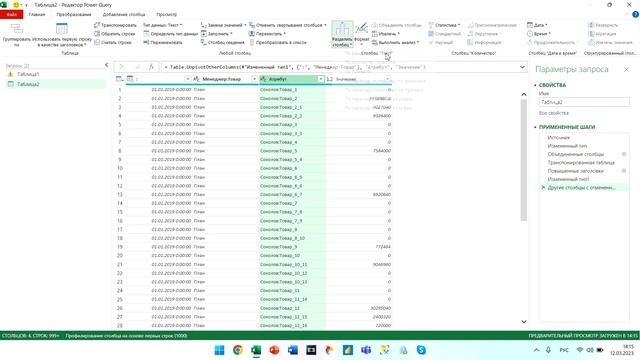The height and width of the screenshot is (360, 640).
Task: Click Использовать первую строку в качестве заголовков
Action: (x=62, y=35)
